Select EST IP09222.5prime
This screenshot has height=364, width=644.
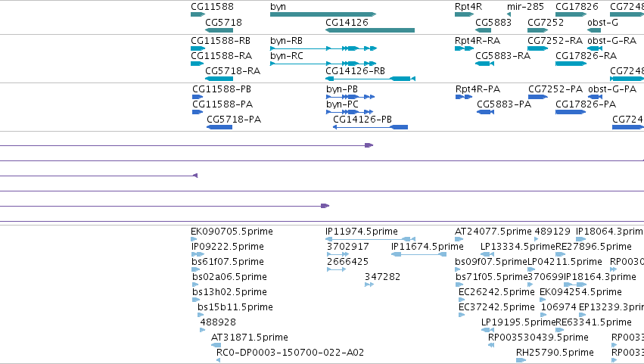pyautogui.click(x=228, y=247)
